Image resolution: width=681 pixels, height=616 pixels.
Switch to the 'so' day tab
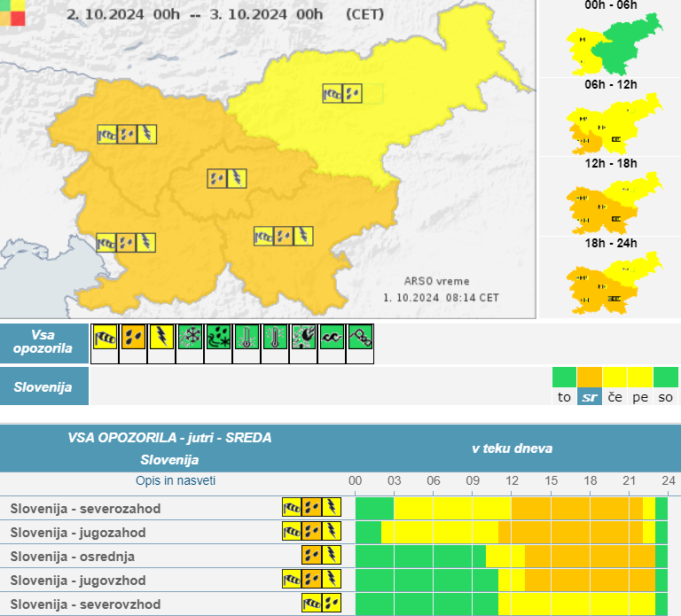coord(665,397)
